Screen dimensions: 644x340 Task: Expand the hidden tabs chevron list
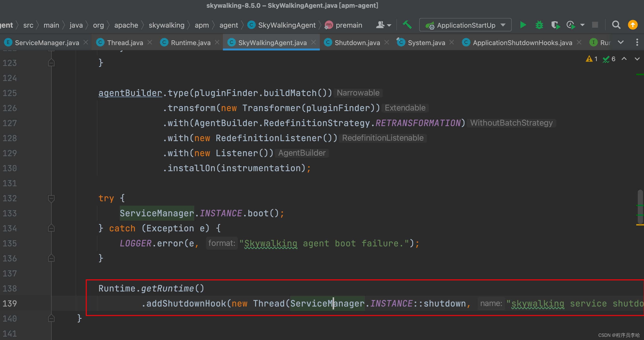(621, 42)
